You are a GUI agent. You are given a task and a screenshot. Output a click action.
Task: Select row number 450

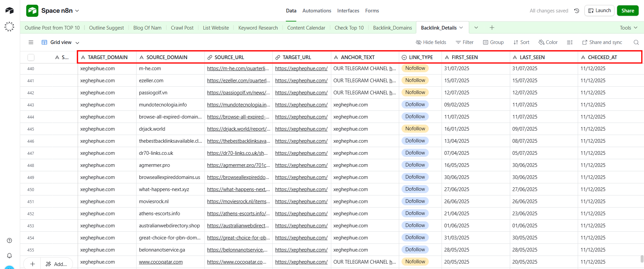point(31,189)
